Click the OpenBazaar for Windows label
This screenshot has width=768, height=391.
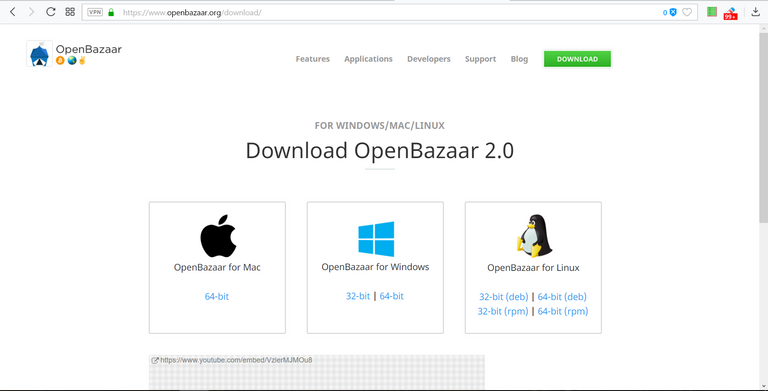coord(375,267)
